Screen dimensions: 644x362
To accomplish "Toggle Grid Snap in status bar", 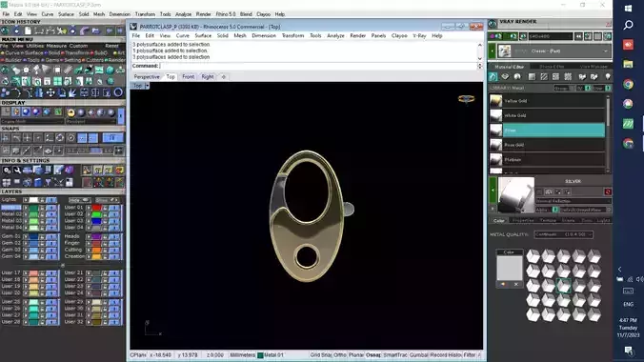I will point(321,355).
